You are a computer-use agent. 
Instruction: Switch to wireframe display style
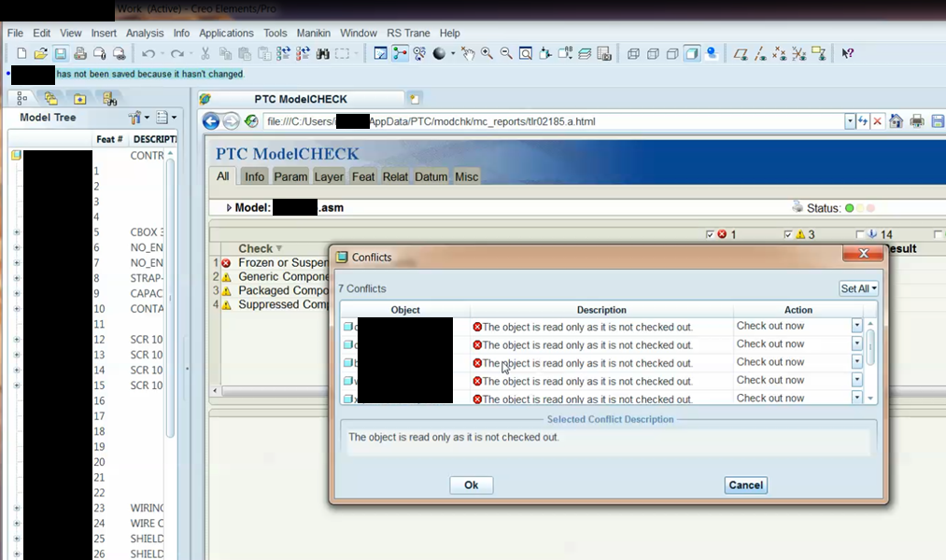click(x=633, y=53)
